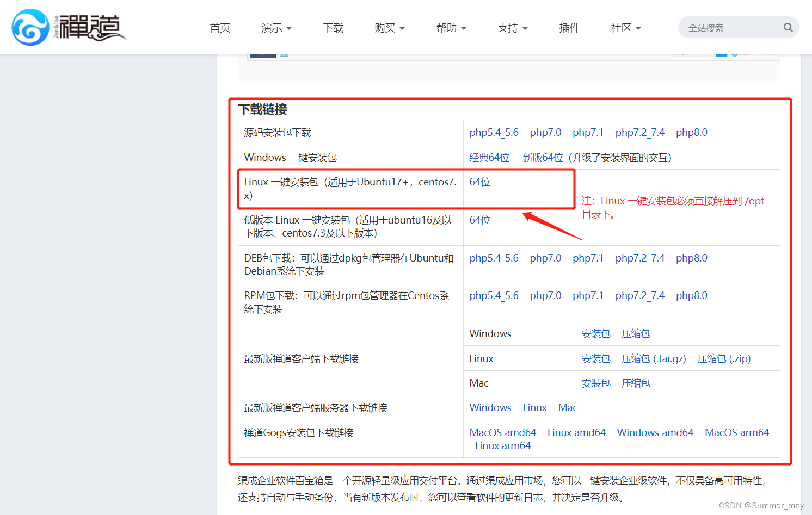Click the 源码安装包下载 row label

coord(278,133)
